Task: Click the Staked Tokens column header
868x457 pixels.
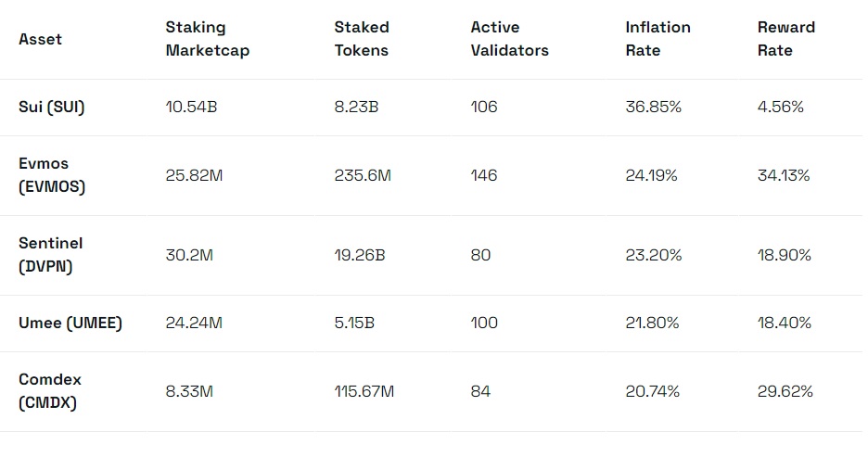Action: pos(362,39)
